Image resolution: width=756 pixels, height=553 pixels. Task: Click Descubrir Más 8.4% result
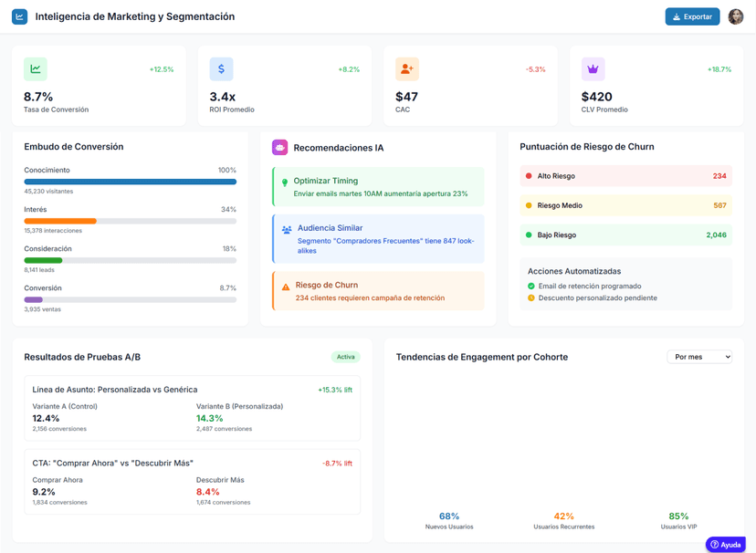pyautogui.click(x=208, y=492)
